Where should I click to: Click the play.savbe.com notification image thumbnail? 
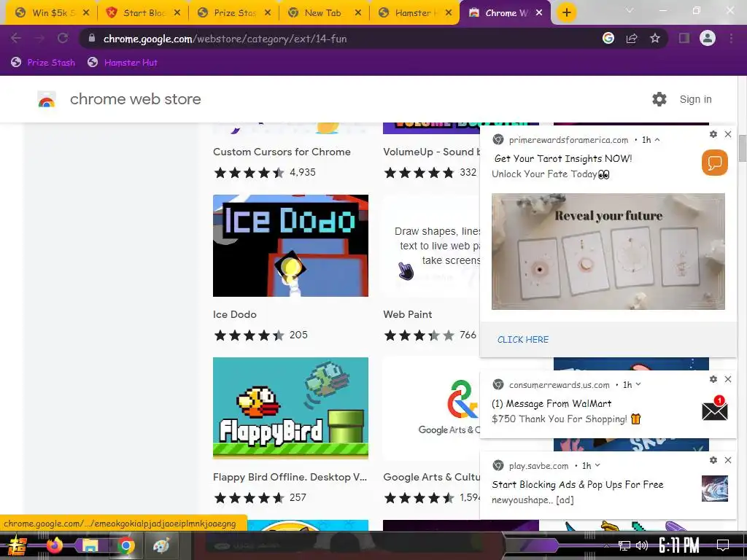pyautogui.click(x=715, y=489)
